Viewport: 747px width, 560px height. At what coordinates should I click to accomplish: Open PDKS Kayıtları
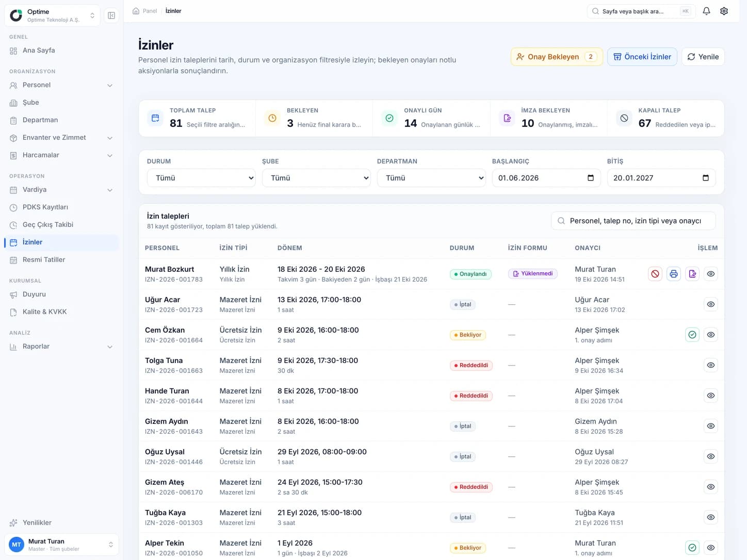(x=61, y=207)
